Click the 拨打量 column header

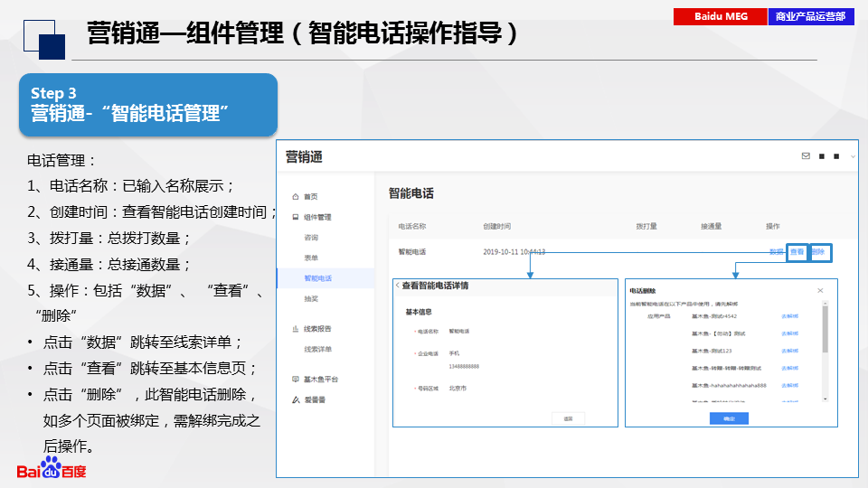[646, 226]
